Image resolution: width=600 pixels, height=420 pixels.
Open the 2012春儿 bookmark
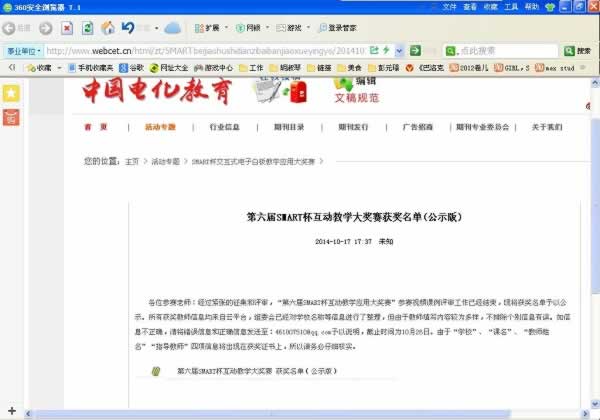[469, 68]
